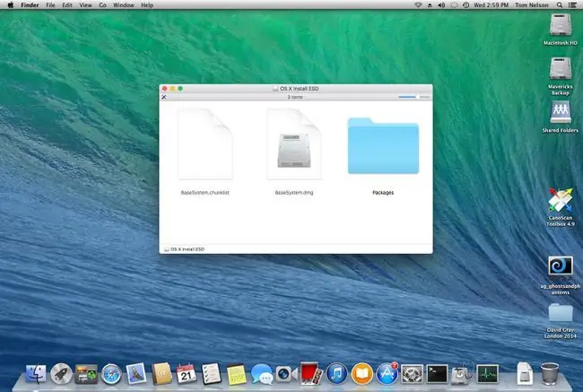Screen dimensions: 583x392
Task: Open Spotlight search magnifier
Action: pos(559,5)
